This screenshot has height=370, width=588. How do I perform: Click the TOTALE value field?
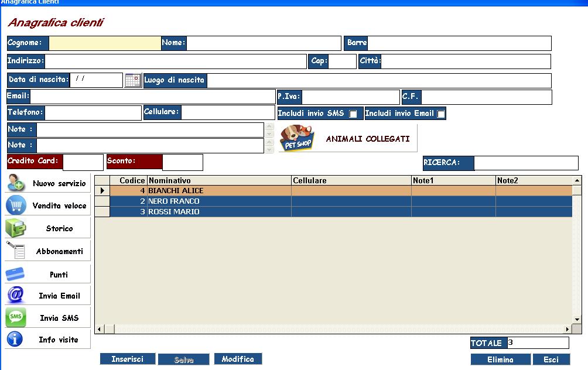[538, 342]
